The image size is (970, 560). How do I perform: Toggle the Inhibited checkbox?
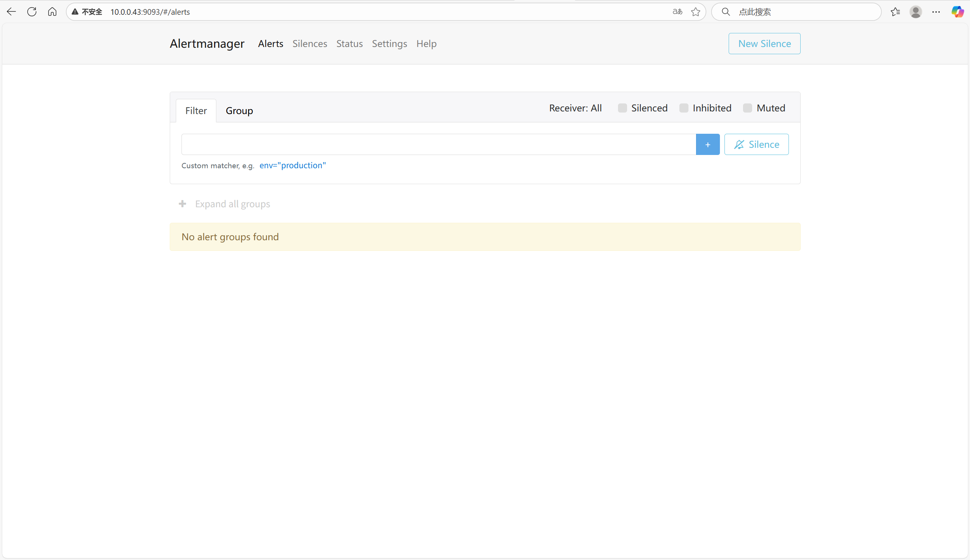(x=684, y=108)
